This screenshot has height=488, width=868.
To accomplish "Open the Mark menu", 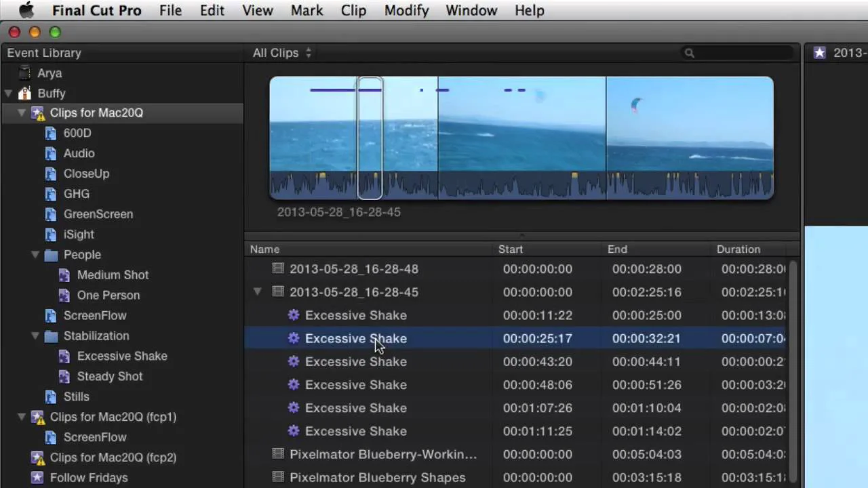I will (307, 10).
